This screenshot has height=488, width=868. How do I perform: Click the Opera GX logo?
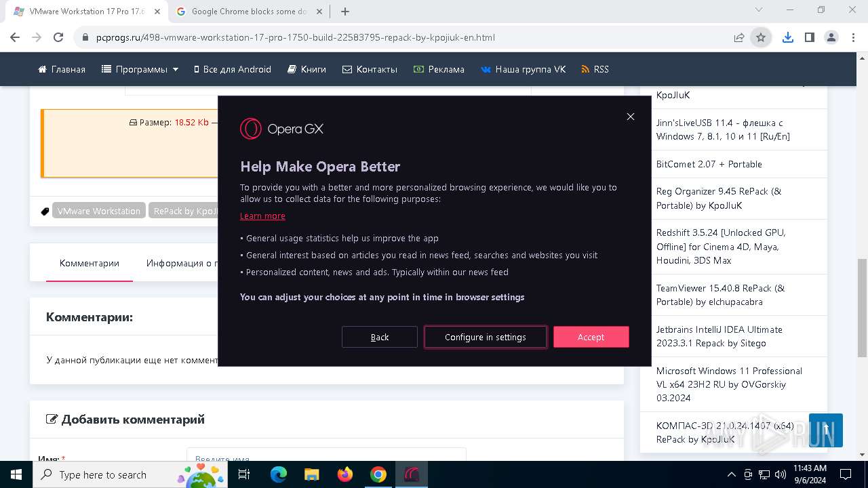[281, 129]
